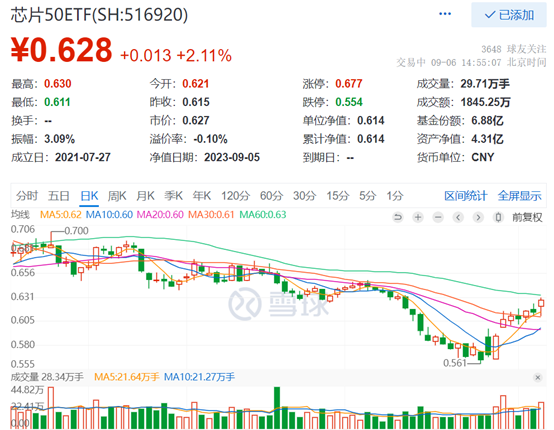Switch to the 1分 interval tab
554x430 pixels.
pos(395,195)
